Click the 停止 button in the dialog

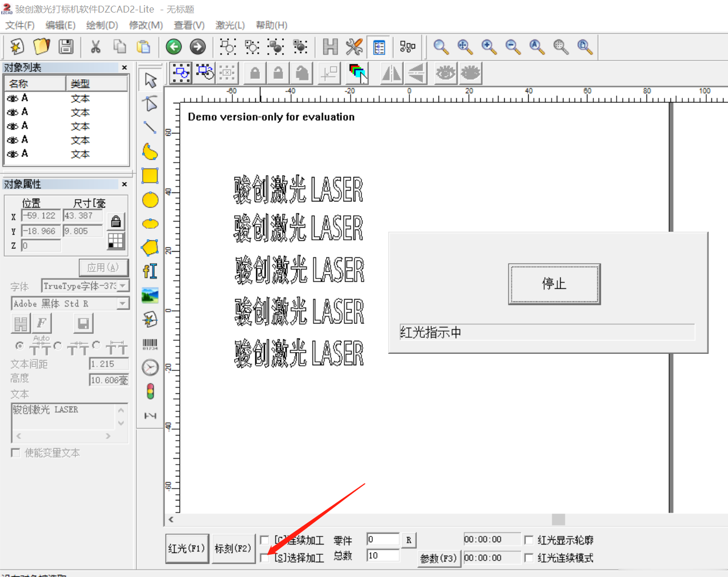pos(554,284)
